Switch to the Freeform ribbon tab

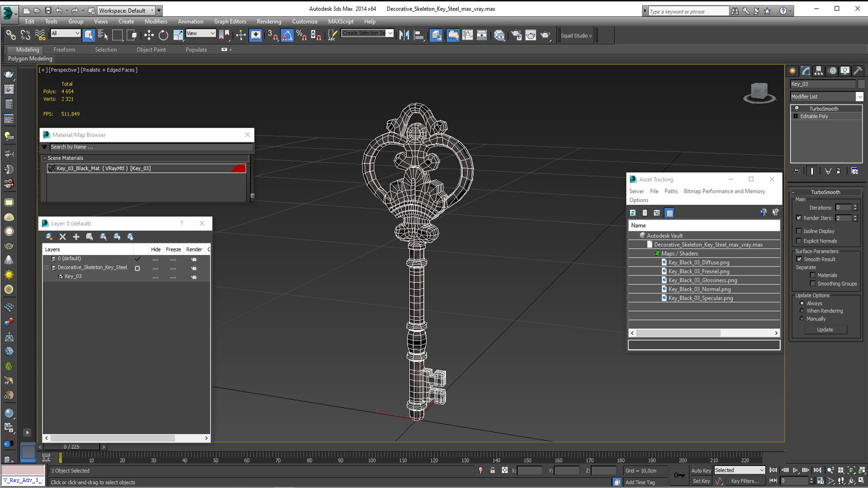coord(64,50)
